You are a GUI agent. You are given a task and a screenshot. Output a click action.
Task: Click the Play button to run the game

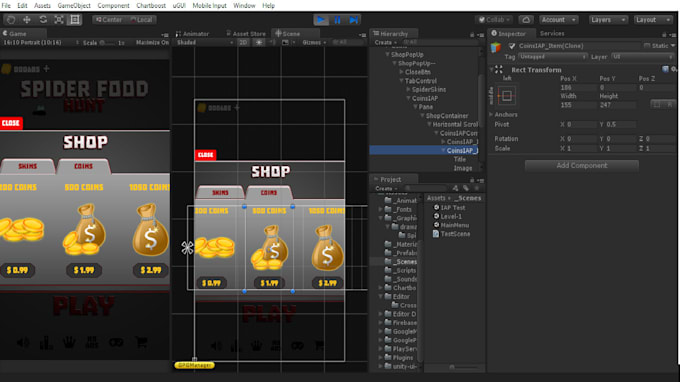click(321, 20)
